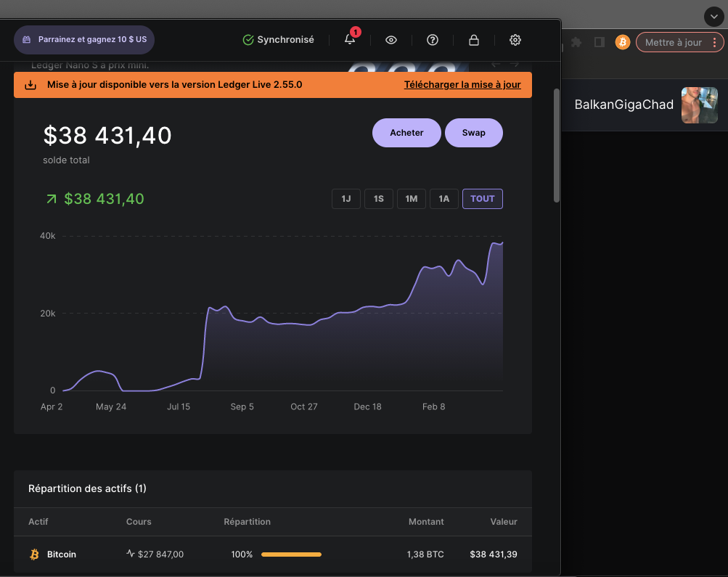Open the notifications bell
Viewport: 728px width, 577px height.
click(x=350, y=40)
